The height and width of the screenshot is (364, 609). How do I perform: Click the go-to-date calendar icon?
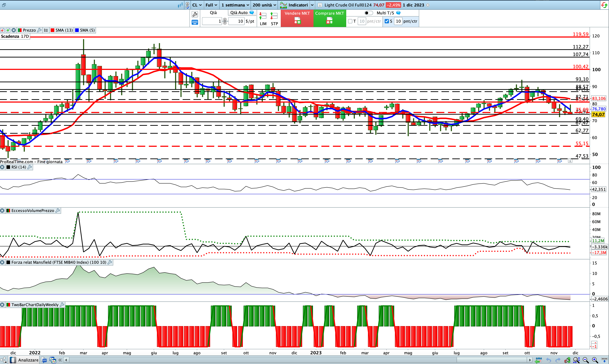coord(539,360)
